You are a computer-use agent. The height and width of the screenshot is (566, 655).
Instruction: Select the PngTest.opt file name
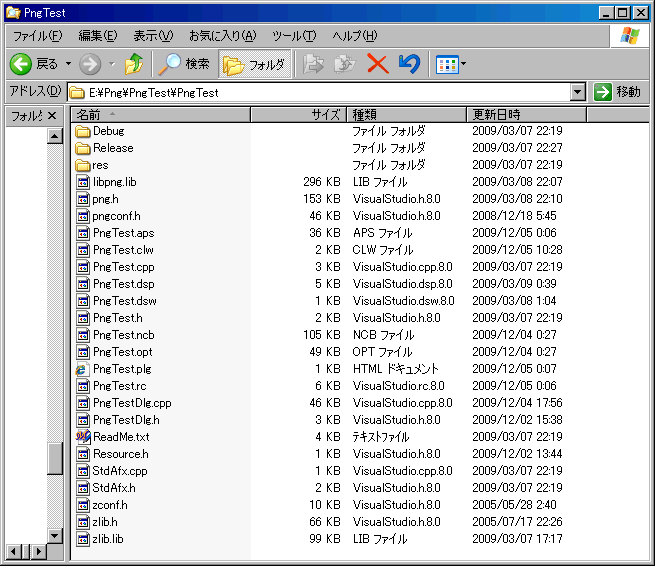(x=123, y=352)
